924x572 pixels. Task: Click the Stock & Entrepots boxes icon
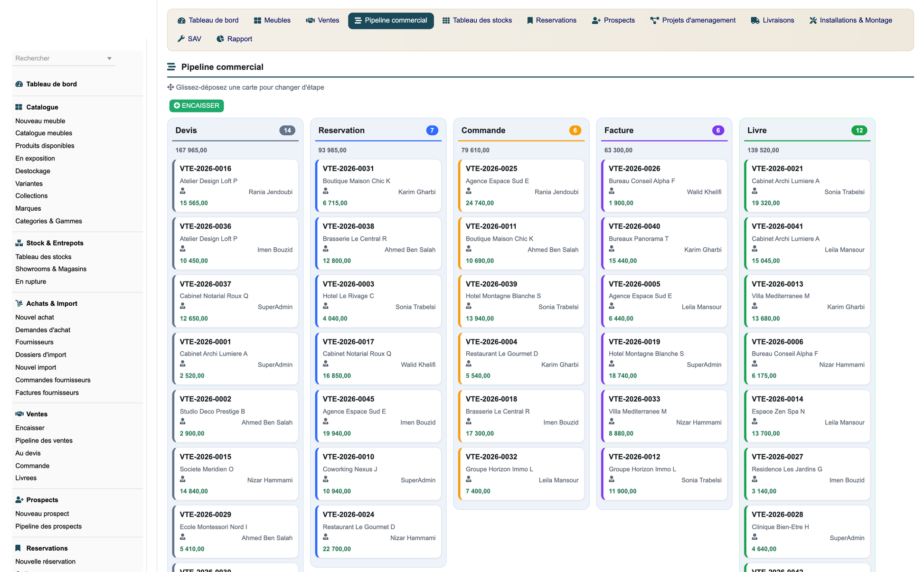19,243
